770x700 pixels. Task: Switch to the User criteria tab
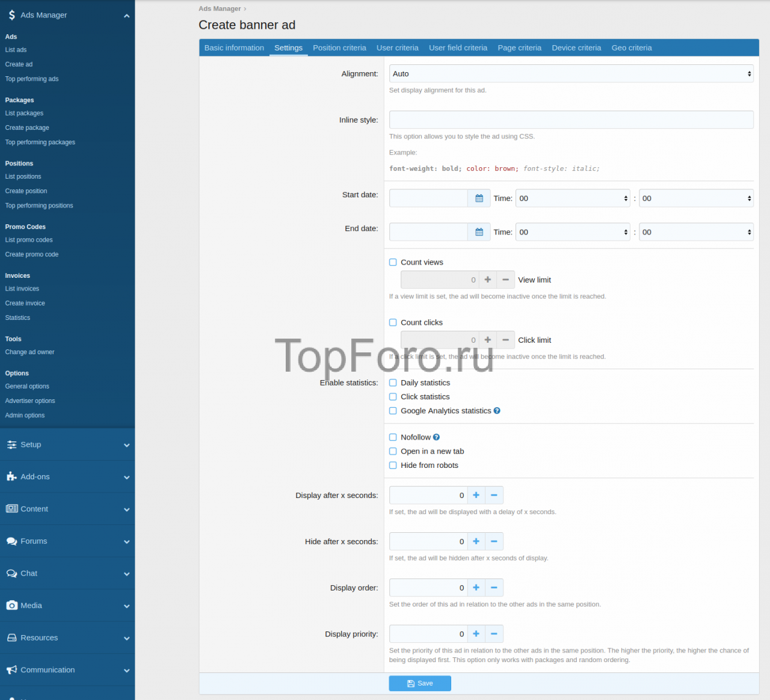click(397, 48)
